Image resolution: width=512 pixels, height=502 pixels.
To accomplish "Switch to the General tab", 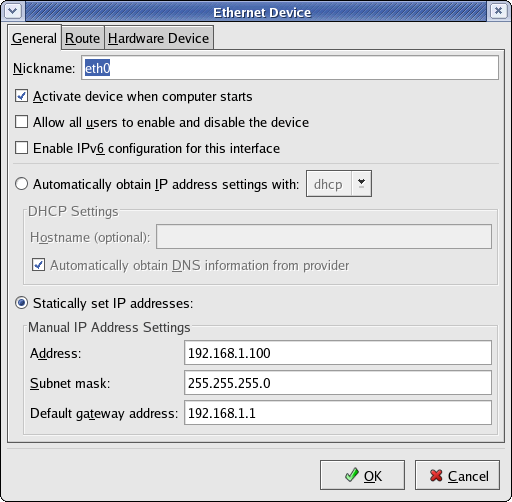I will (x=34, y=38).
